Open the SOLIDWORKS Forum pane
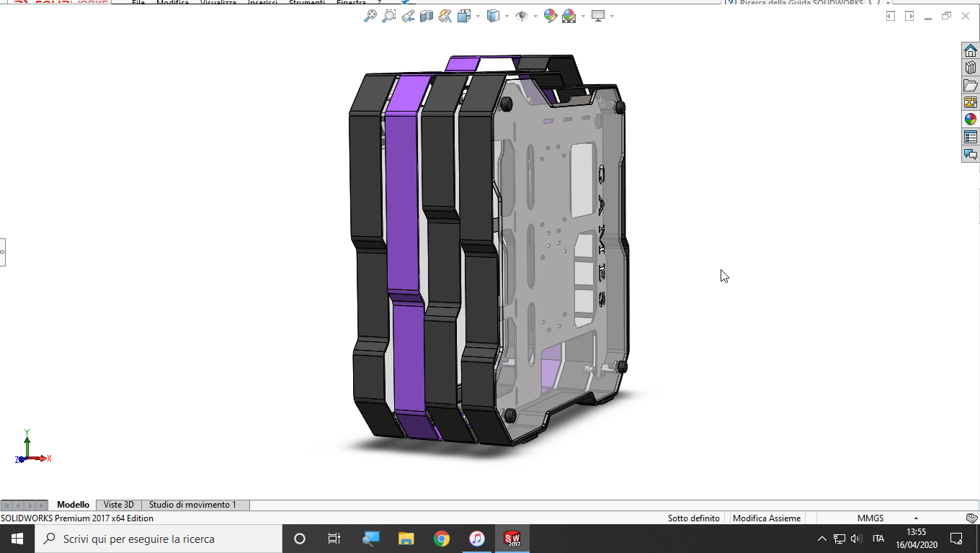Image resolution: width=980 pixels, height=553 pixels. (x=971, y=154)
